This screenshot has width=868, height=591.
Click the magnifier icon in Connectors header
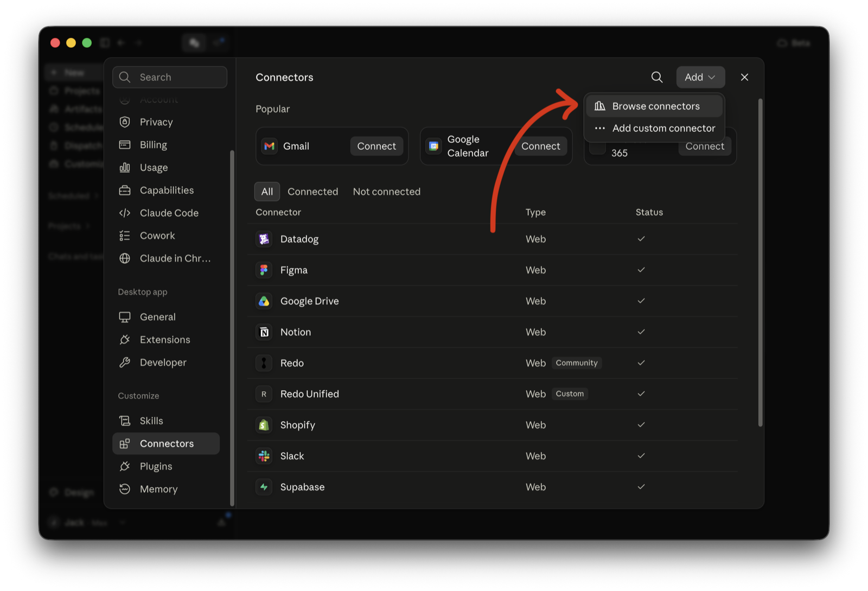tap(656, 77)
